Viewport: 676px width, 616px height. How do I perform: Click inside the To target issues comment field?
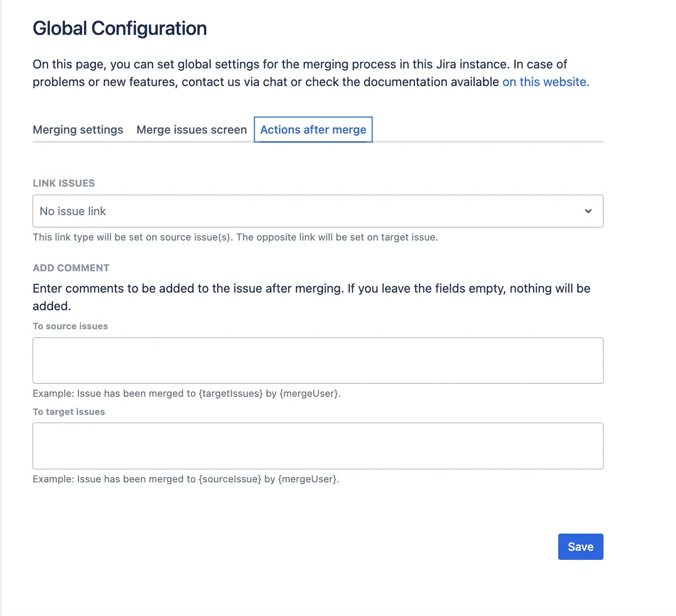[x=317, y=446]
